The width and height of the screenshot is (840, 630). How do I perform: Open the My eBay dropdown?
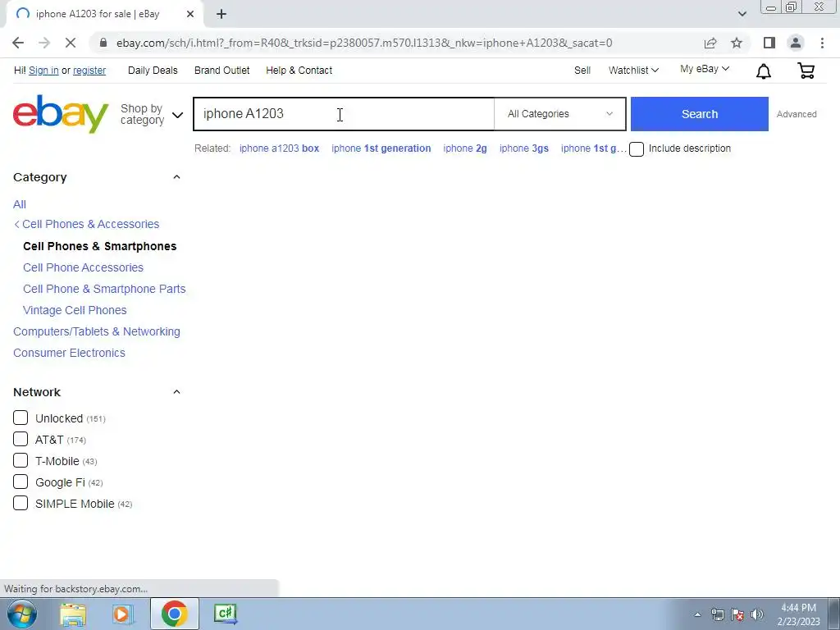tap(705, 69)
